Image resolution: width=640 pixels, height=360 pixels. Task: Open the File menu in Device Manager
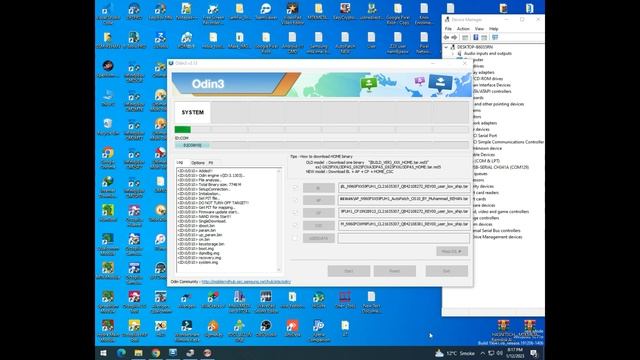[x=448, y=29]
